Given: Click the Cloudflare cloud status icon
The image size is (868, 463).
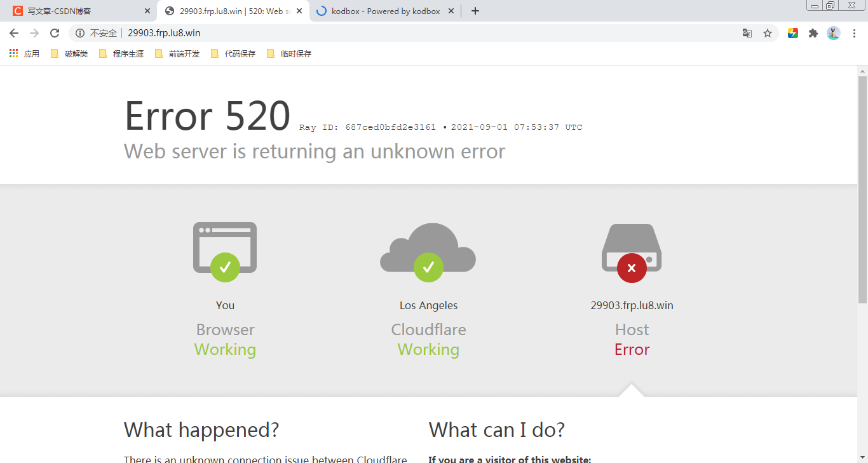Looking at the screenshot, I should tap(428, 252).
